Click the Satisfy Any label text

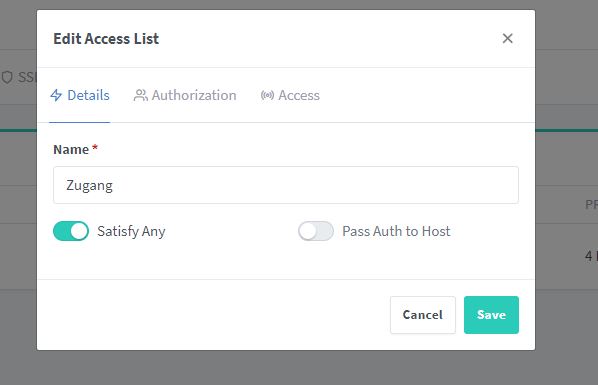(x=131, y=231)
